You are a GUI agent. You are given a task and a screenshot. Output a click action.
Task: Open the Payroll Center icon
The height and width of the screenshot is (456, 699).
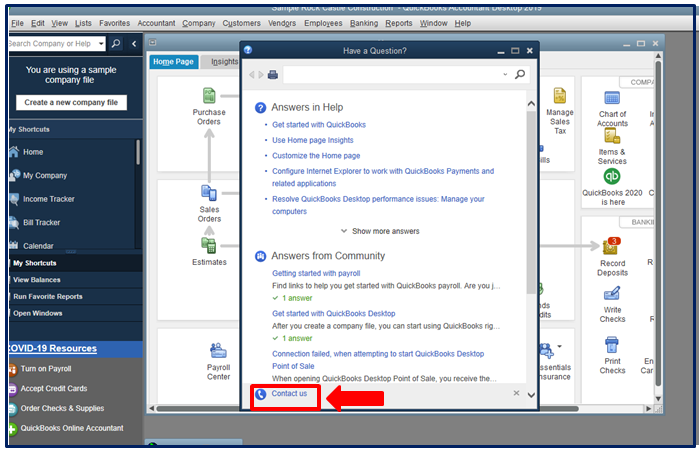[x=218, y=351]
